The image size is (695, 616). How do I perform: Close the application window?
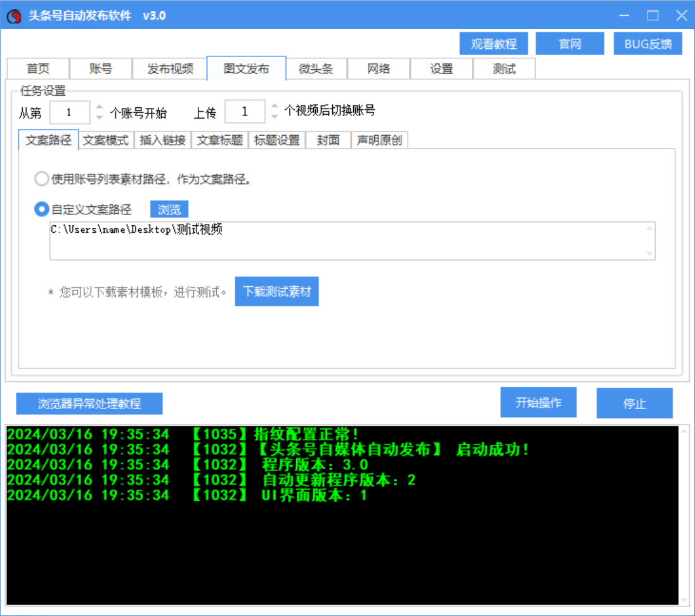click(681, 15)
